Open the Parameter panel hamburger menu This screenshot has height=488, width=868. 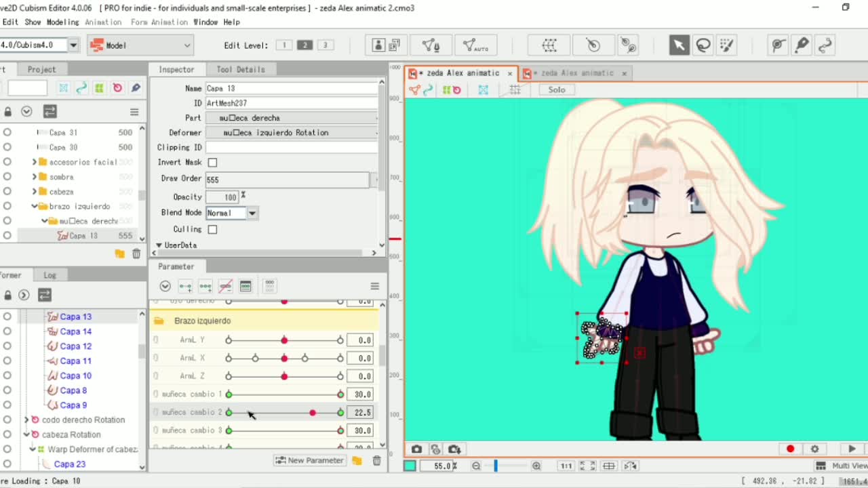(374, 286)
